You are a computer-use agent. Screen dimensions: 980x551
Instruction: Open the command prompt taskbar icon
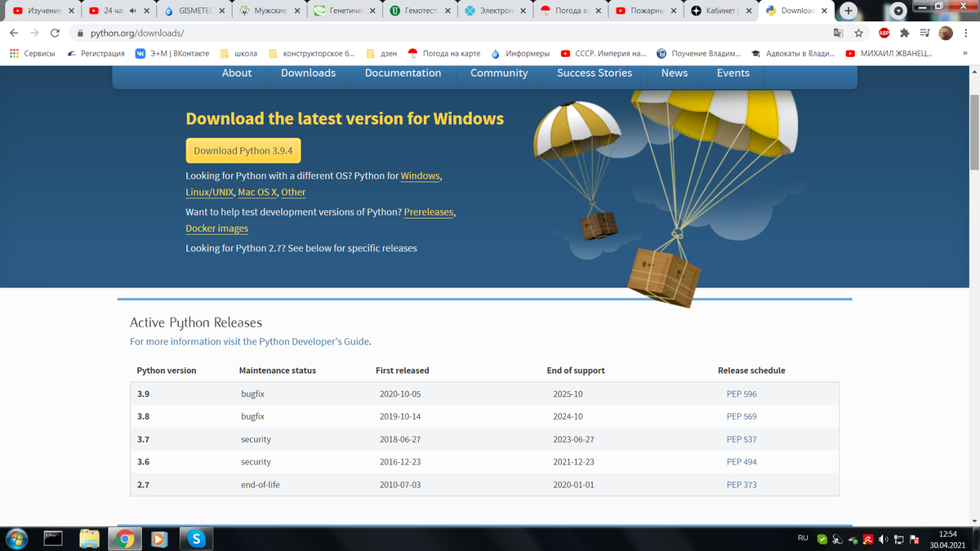53,538
